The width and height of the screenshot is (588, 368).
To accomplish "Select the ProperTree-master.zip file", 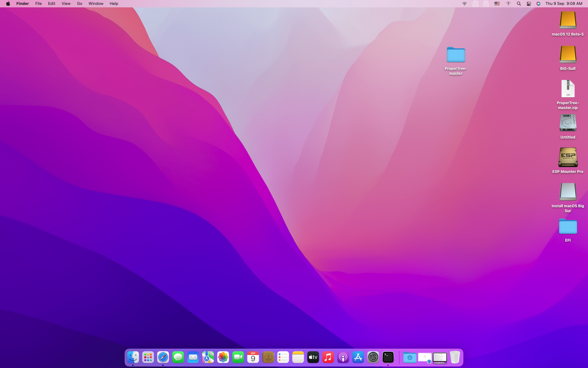I will pyautogui.click(x=567, y=89).
